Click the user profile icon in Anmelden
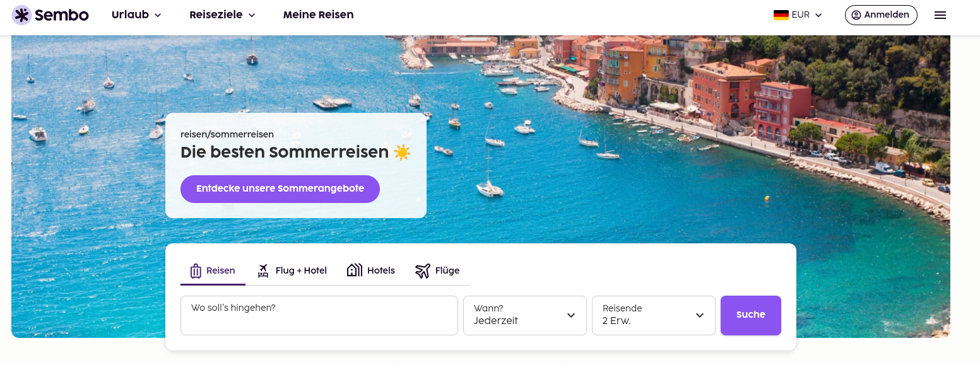The height and width of the screenshot is (365, 980). click(x=856, y=15)
